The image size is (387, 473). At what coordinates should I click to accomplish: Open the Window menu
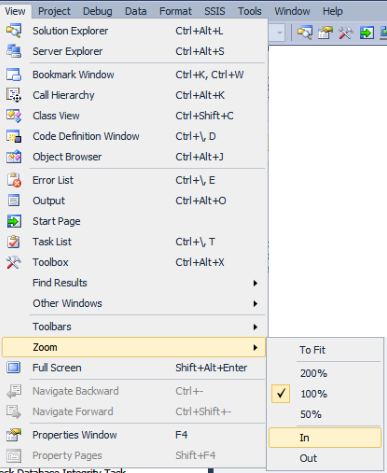tap(292, 11)
